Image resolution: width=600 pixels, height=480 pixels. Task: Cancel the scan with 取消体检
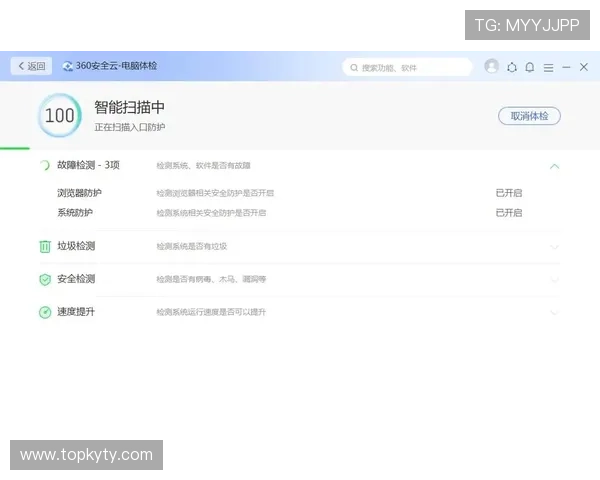(529, 116)
